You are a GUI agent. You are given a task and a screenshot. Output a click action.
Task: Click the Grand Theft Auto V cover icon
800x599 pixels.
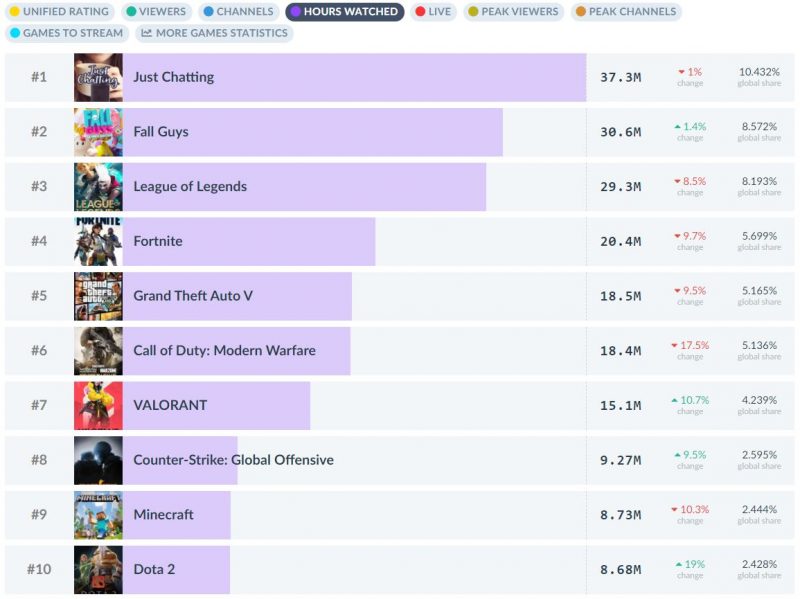click(x=98, y=296)
